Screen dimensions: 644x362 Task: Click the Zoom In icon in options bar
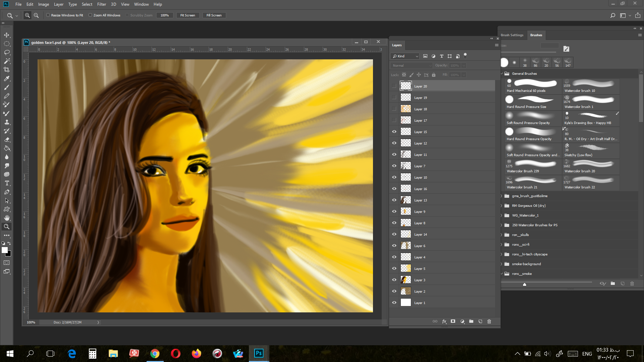[x=28, y=15]
